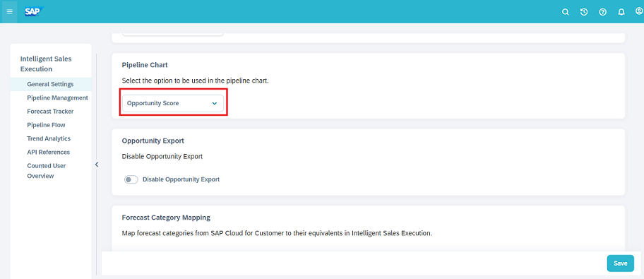Open recent history clock icon
The width and height of the screenshot is (644, 279).
[x=584, y=12]
